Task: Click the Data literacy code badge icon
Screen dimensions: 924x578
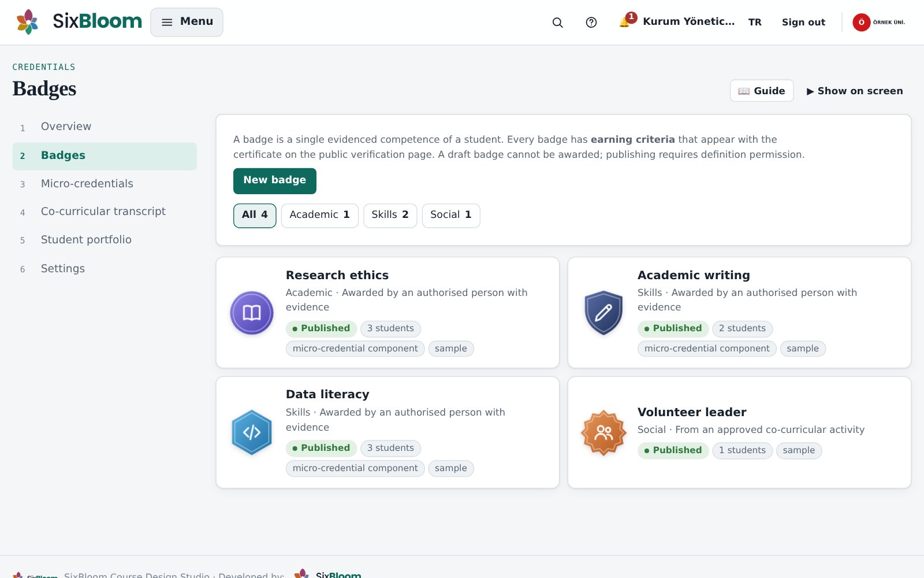Action: pyautogui.click(x=252, y=432)
